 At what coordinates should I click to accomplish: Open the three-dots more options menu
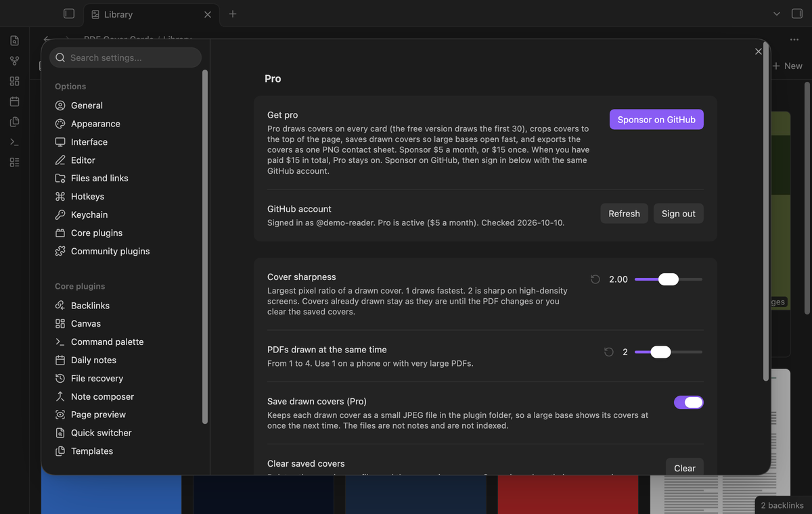click(x=794, y=40)
